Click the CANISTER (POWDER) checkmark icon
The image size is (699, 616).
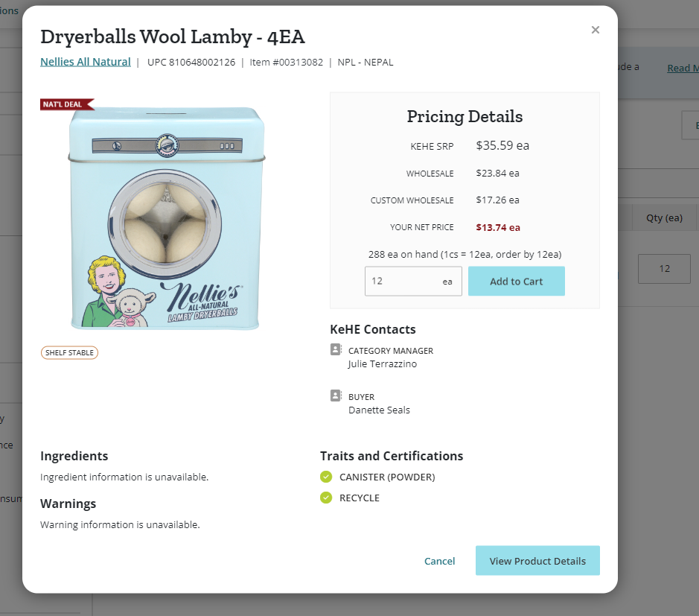coord(326,477)
